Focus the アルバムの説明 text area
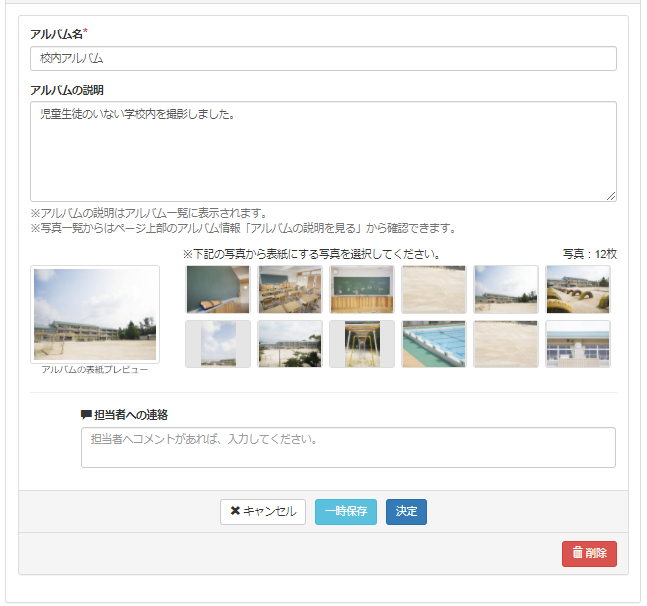This screenshot has height=606, width=647. [x=323, y=151]
